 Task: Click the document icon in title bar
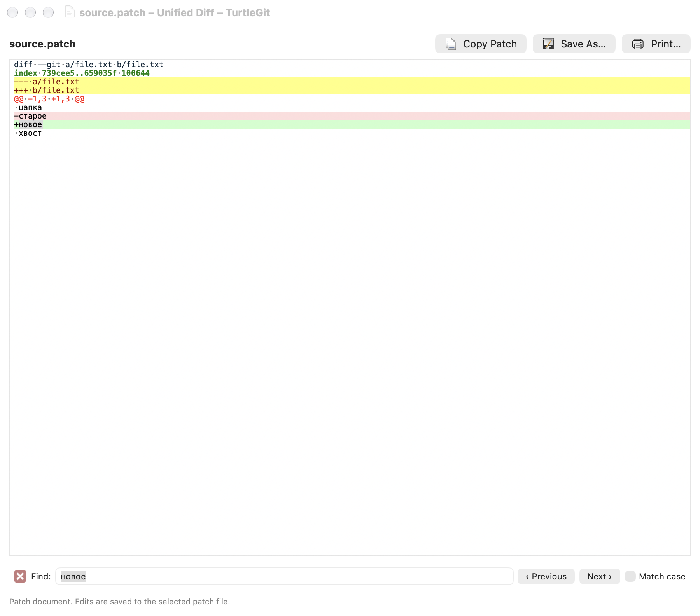(70, 12)
